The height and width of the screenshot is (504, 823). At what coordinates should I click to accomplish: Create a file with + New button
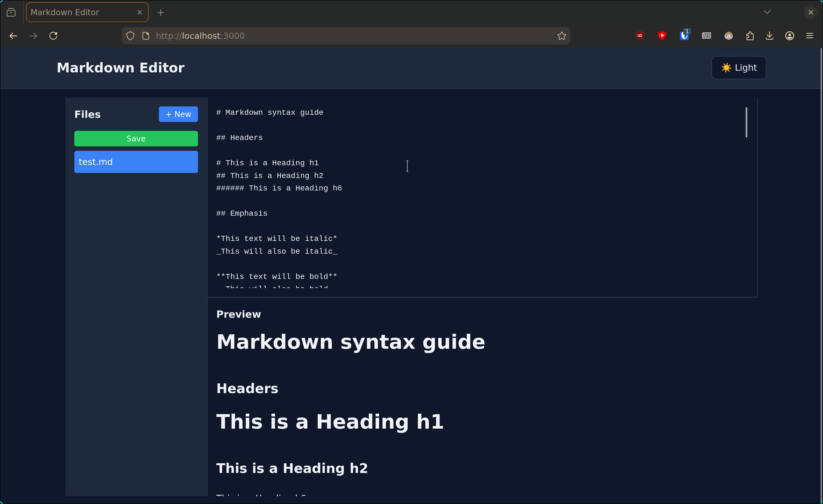pos(178,114)
